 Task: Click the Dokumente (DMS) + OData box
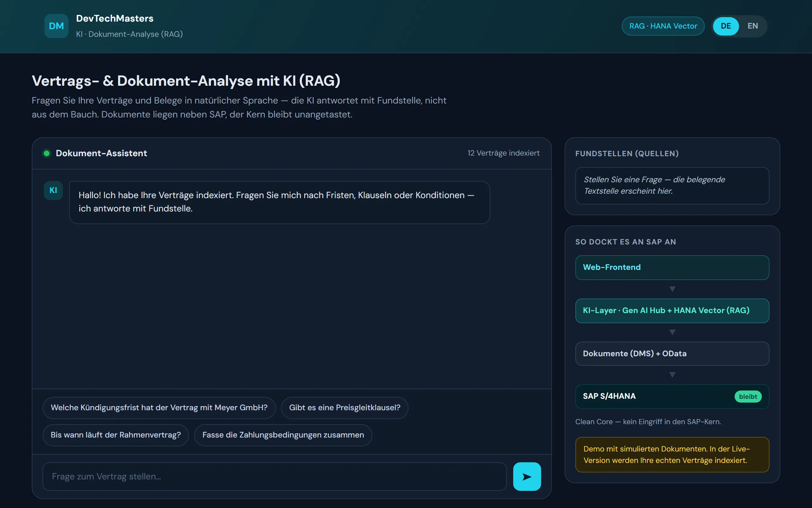[672, 353]
